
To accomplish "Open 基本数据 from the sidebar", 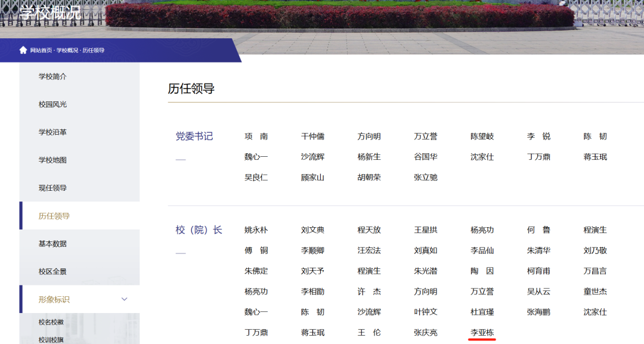I will (x=52, y=243).
